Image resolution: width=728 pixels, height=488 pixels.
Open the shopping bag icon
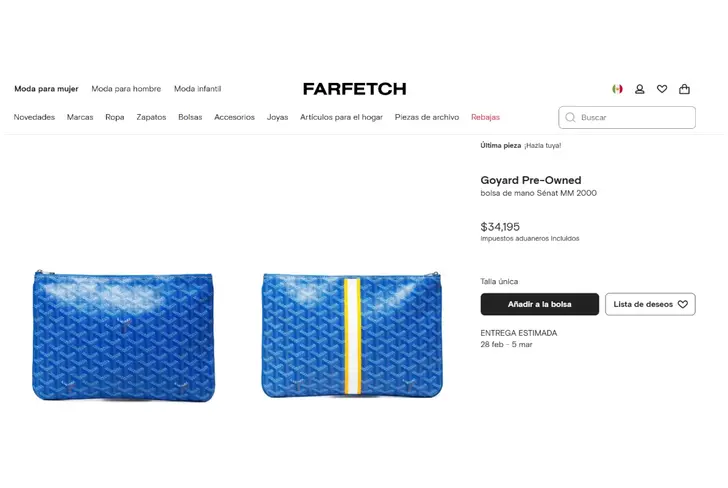tap(684, 89)
